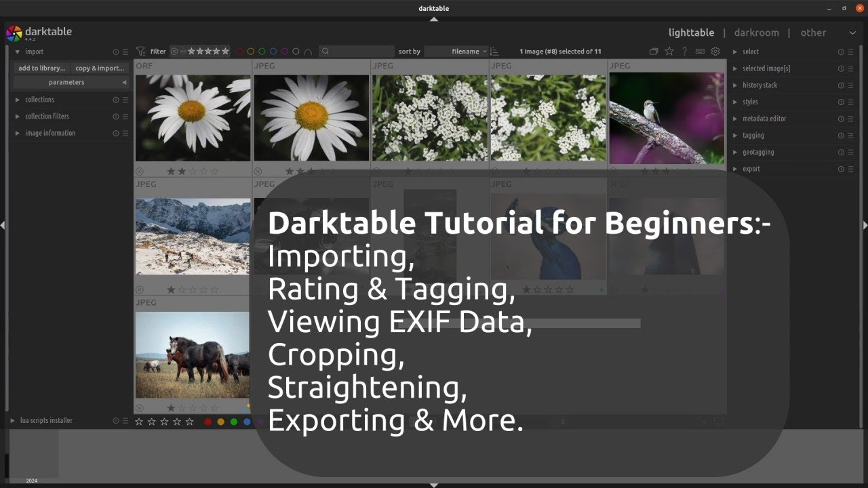Expand the export module

point(735,169)
